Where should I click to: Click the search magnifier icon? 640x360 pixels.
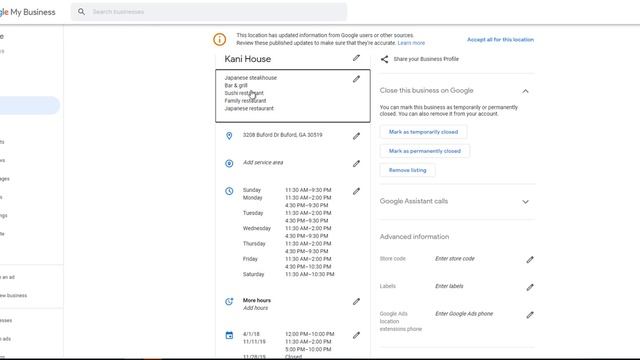click(82, 12)
